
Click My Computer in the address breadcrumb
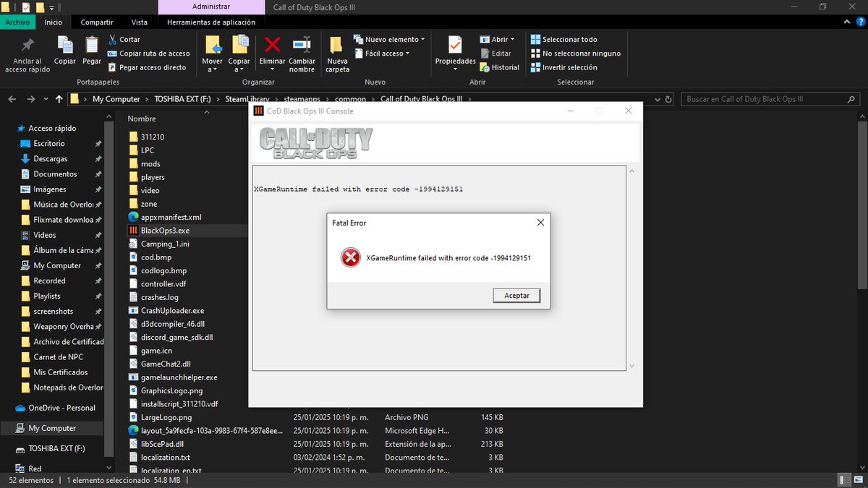[116, 99]
